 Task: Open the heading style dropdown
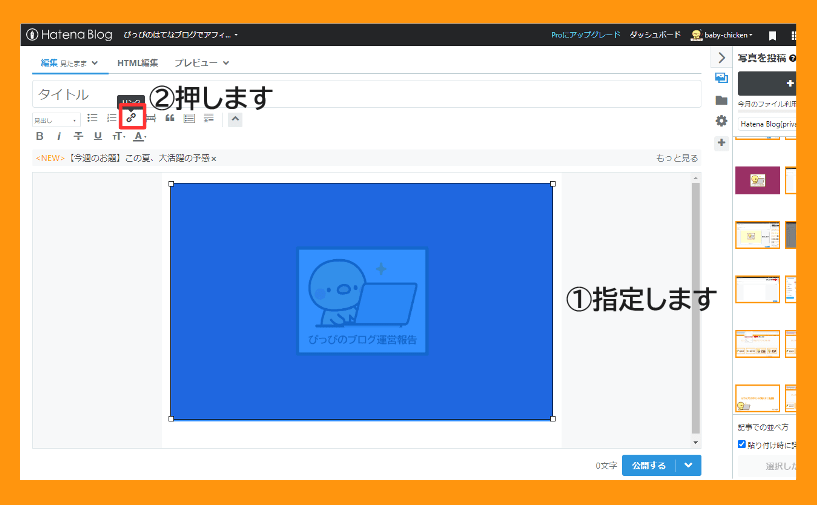(56, 120)
